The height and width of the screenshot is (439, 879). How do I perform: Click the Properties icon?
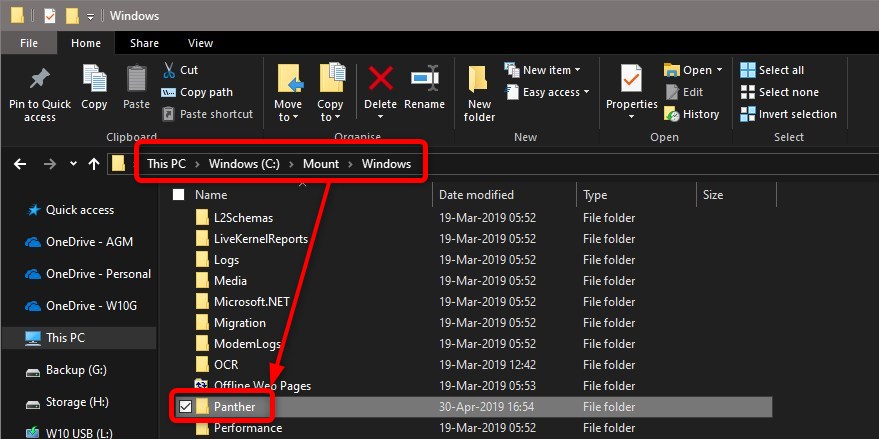[x=631, y=78]
